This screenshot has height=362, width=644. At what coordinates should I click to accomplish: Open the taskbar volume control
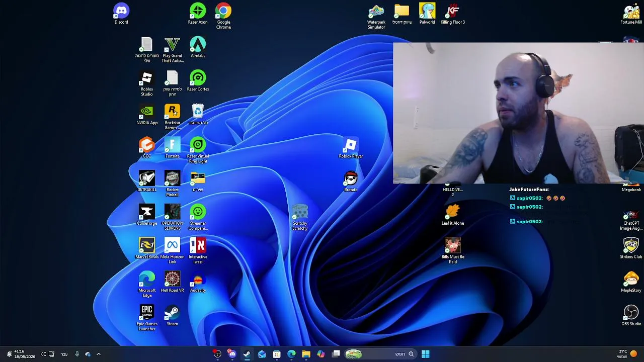[x=43, y=354]
